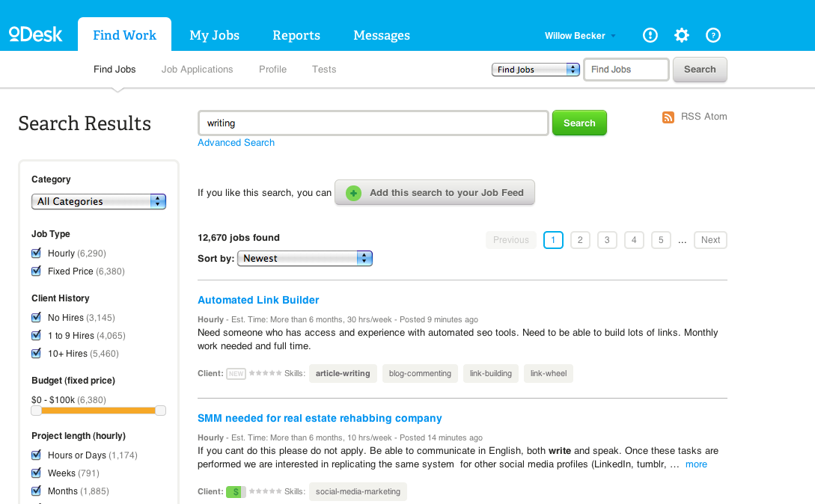Viewport: 815px width, 504px height.
Task: Open the All Categories dropdown
Action: (99, 202)
